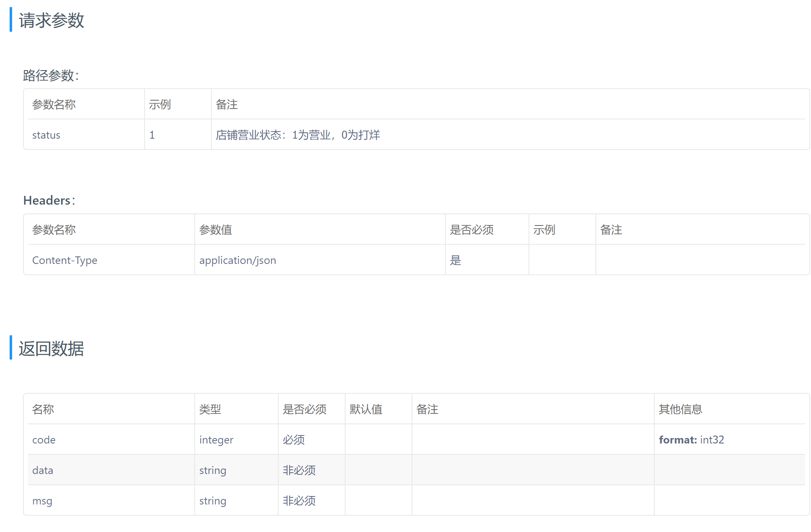
Task: Click the string type in msg row
Action: coord(213,501)
